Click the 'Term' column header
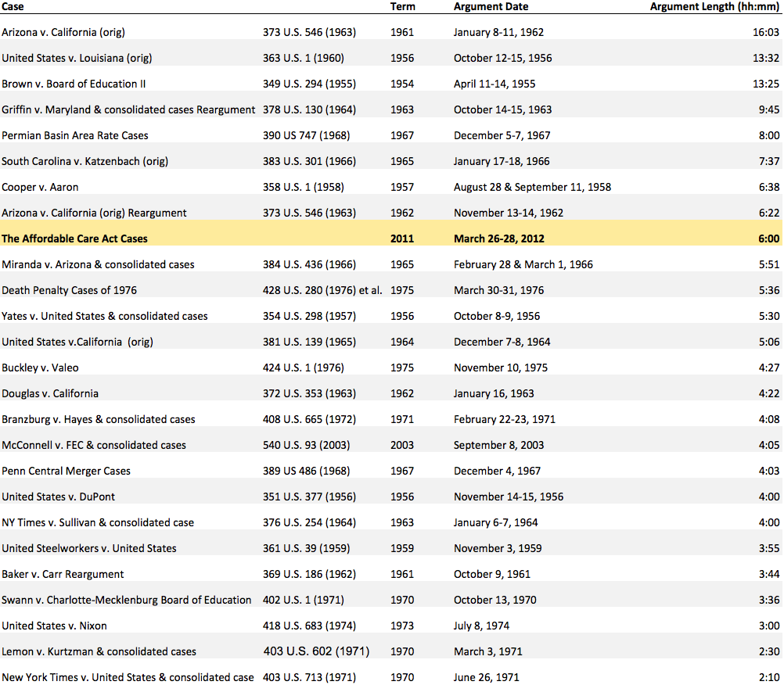 coord(402,6)
